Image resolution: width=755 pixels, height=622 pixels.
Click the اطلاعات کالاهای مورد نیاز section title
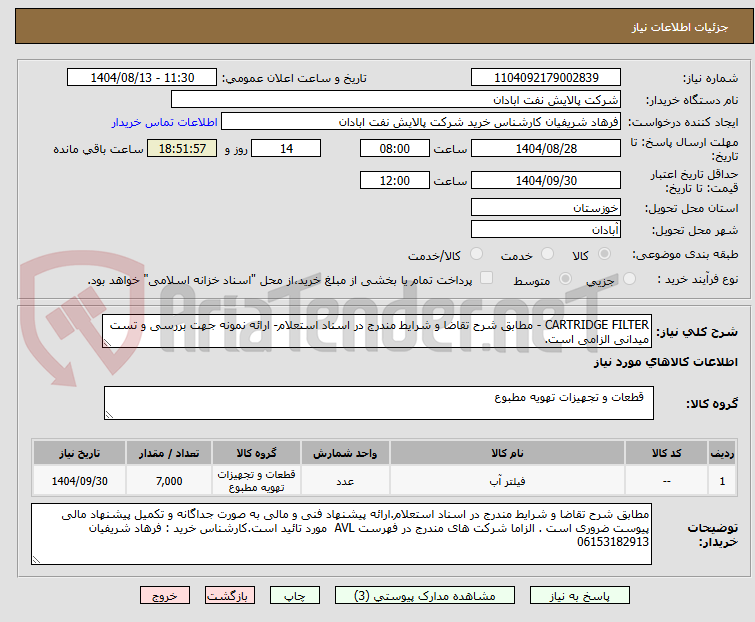coord(665,362)
